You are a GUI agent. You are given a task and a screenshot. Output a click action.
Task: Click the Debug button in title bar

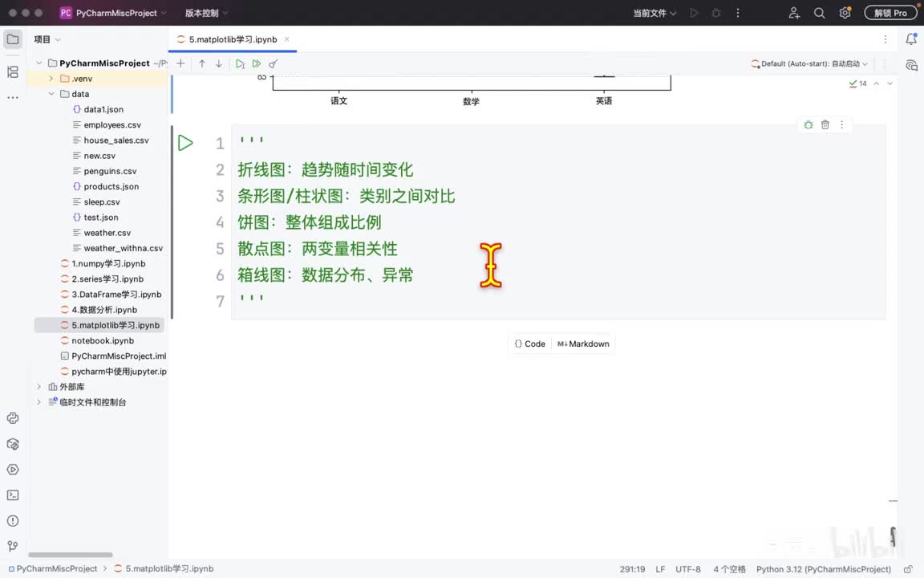(x=716, y=13)
